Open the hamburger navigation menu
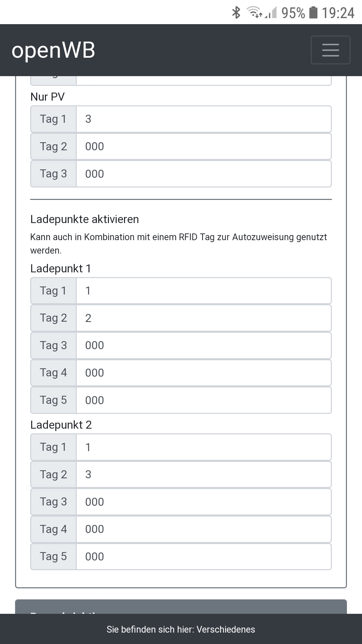The width and height of the screenshot is (362, 644). (330, 50)
